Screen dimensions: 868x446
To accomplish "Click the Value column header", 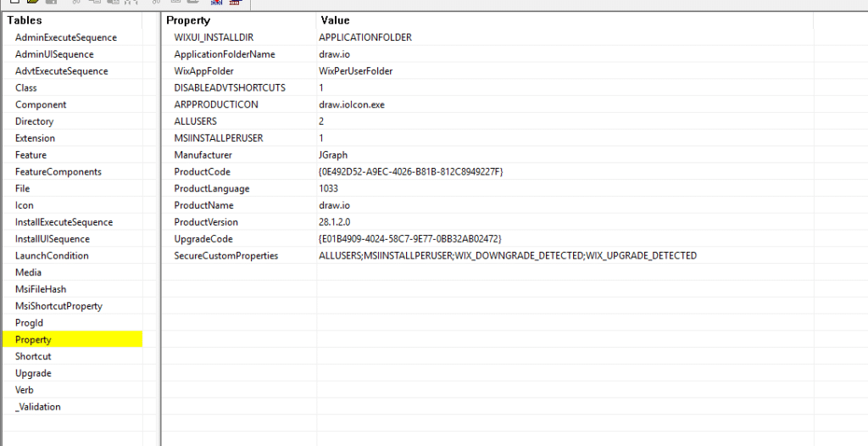I will click(335, 20).
